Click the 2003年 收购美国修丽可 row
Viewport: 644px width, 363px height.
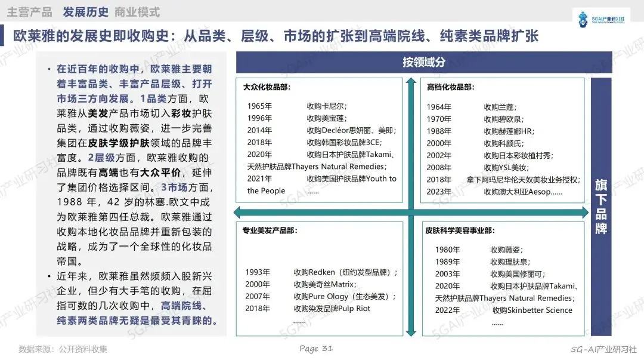pyautogui.click(x=490, y=274)
